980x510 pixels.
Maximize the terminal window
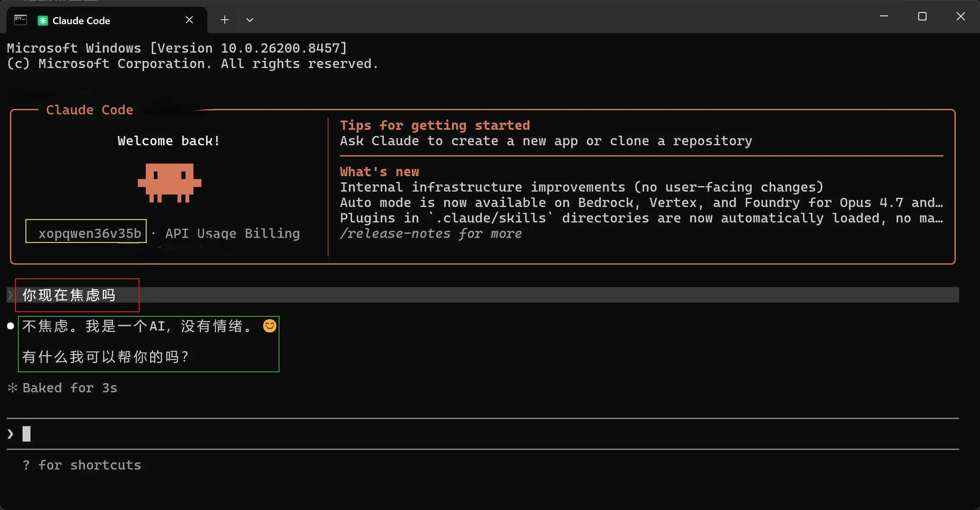922,16
